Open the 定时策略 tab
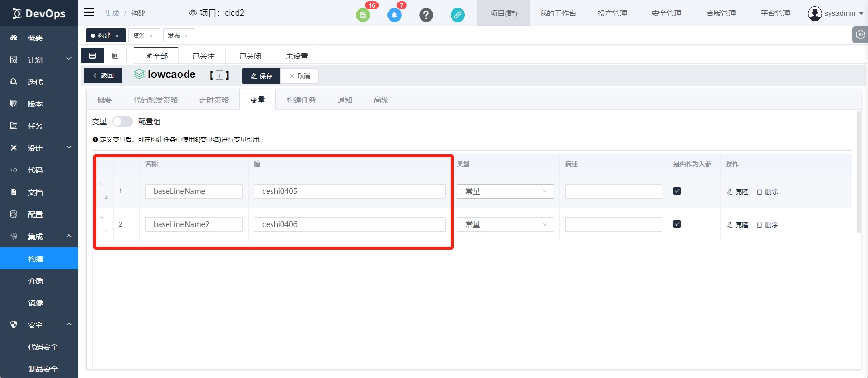868x378 pixels. click(x=213, y=100)
